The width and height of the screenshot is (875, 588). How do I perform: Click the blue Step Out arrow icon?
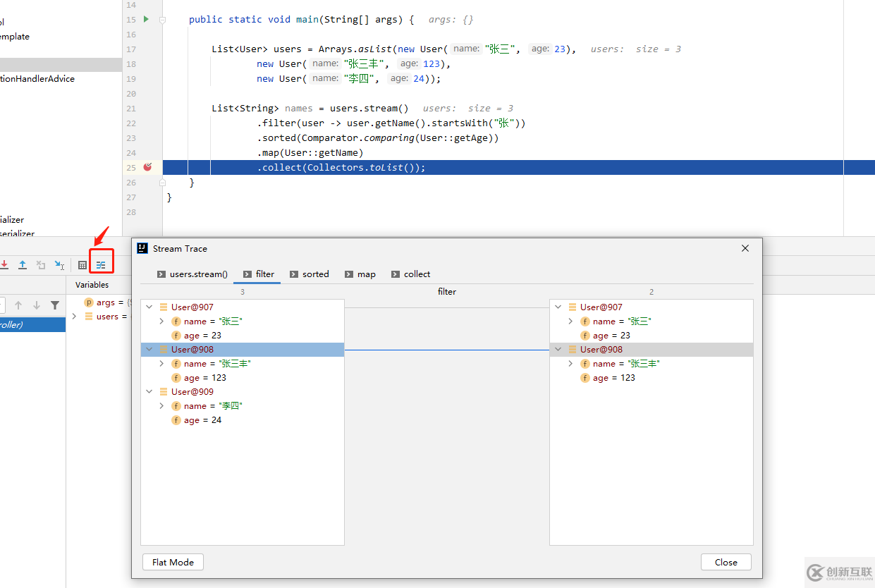23,265
